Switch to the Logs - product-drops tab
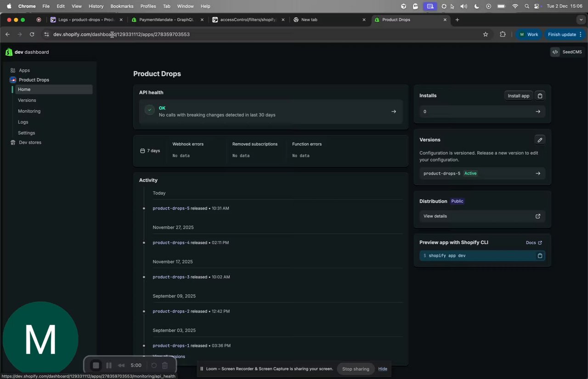Screen dimensions: 588x379 pos(86,20)
